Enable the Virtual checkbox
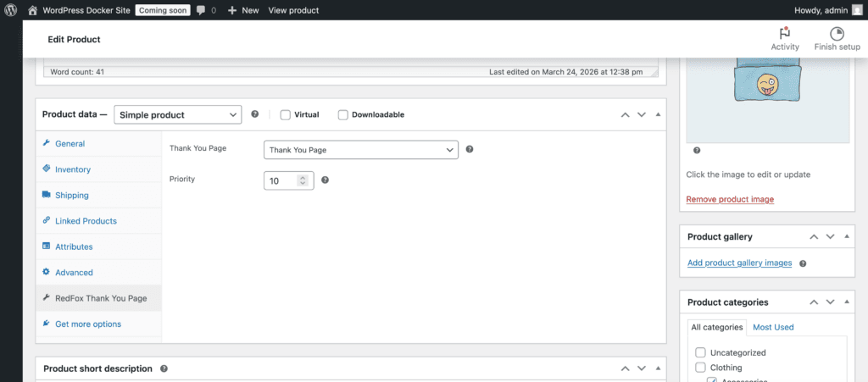The height and width of the screenshot is (382, 868). coord(286,115)
